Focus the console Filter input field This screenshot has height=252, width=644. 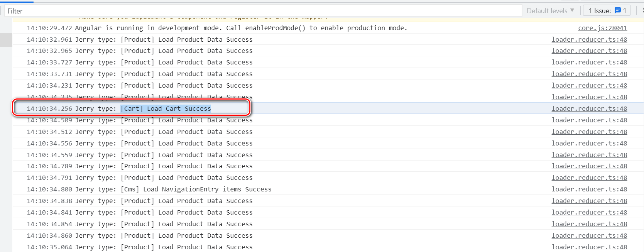[x=263, y=11]
